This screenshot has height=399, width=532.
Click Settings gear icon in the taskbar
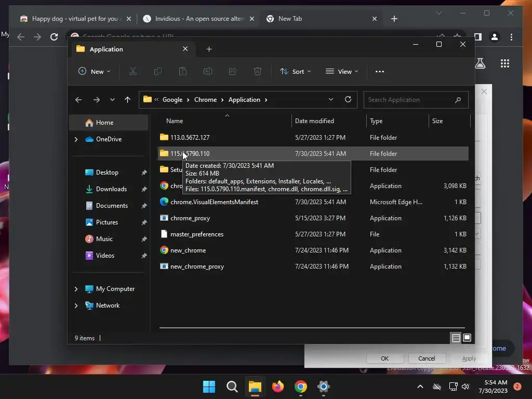tap(324, 387)
